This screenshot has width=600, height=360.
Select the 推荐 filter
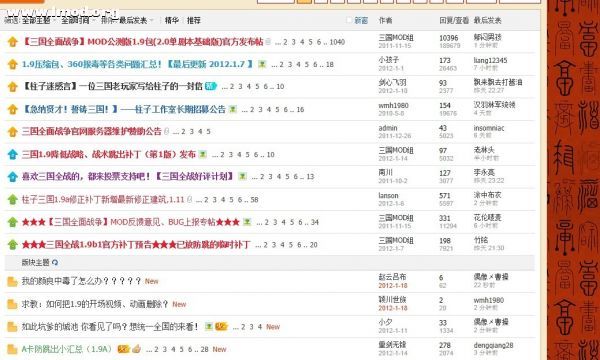[x=194, y=20]
